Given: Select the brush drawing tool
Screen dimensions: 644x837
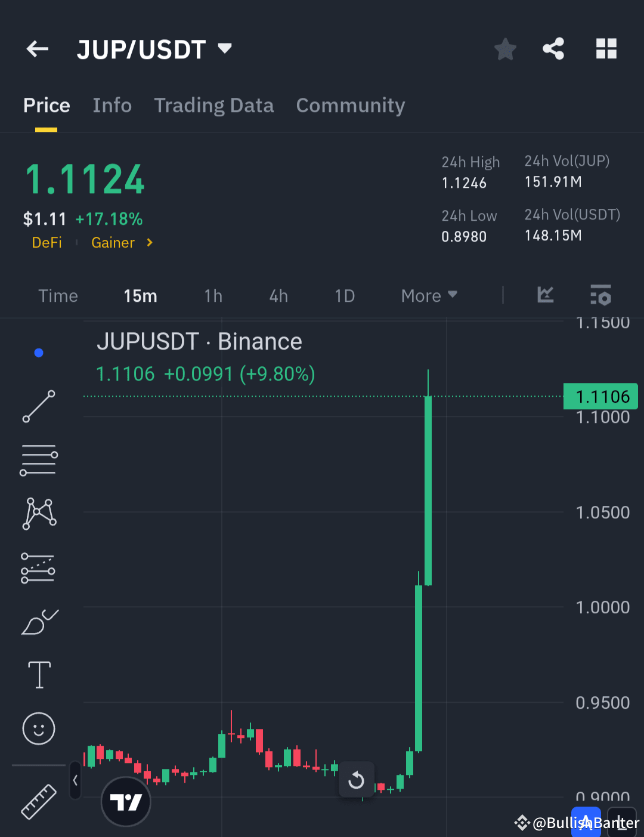Looking at the screenshot, I should pyautogui.click(x=38, y=621).
